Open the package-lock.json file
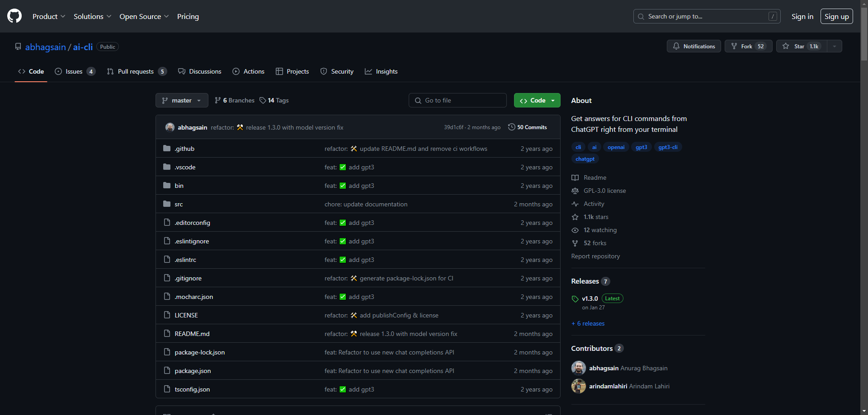The height and width of the screenshot is (415, 868). [x=200, y=352]
